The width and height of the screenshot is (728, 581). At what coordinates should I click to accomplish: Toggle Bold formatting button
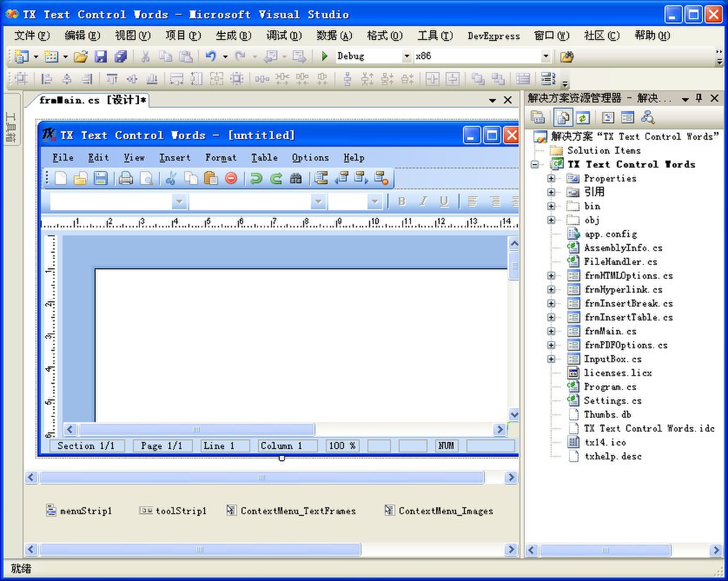402,201
